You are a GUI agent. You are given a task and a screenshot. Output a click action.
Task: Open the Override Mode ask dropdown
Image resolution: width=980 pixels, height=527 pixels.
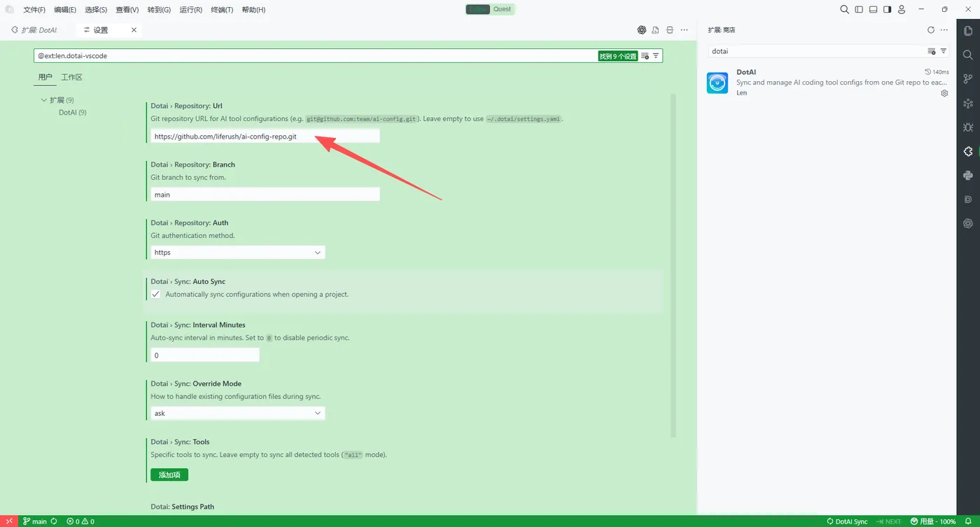click(x=238, y=413)
